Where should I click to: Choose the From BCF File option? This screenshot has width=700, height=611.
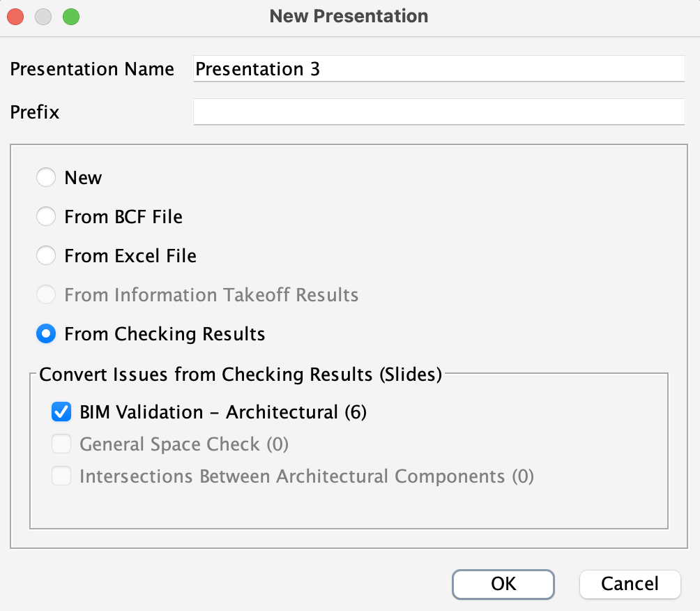(46, 217)
